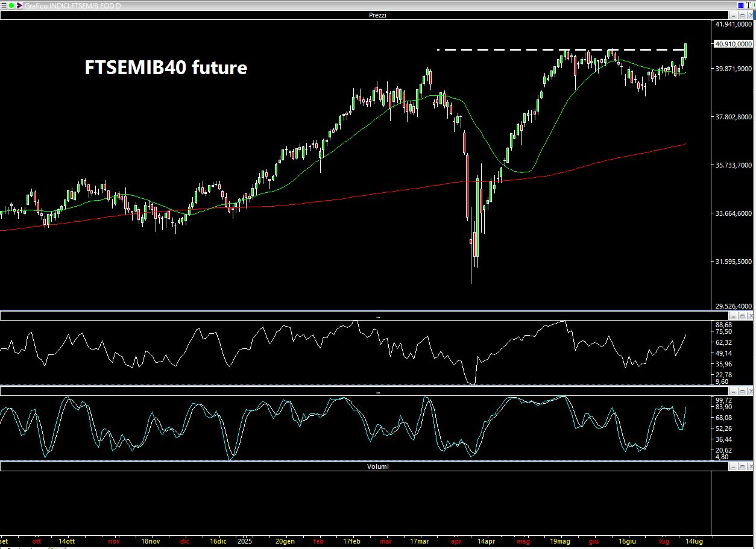The width and height of the screenshot is (756, 549).
Task: Close the Prezzi price panel
Action: pyautogui.click(x=750, y=15)
